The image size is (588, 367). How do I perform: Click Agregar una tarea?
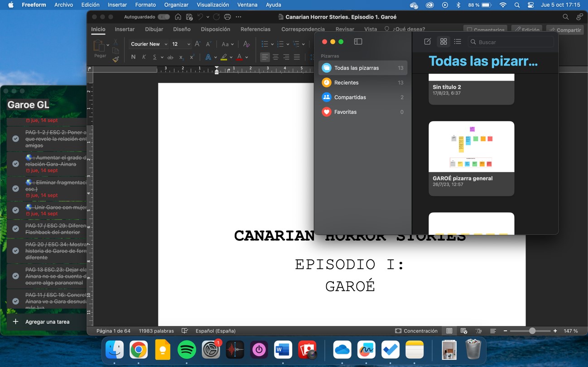47,322
